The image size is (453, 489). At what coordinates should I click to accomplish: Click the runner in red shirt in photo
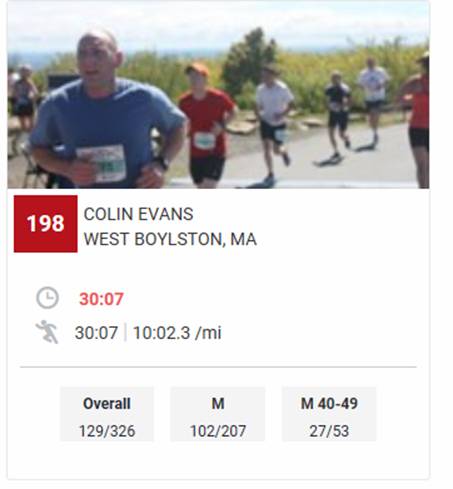pyautogui.click(x=206, y=125)
